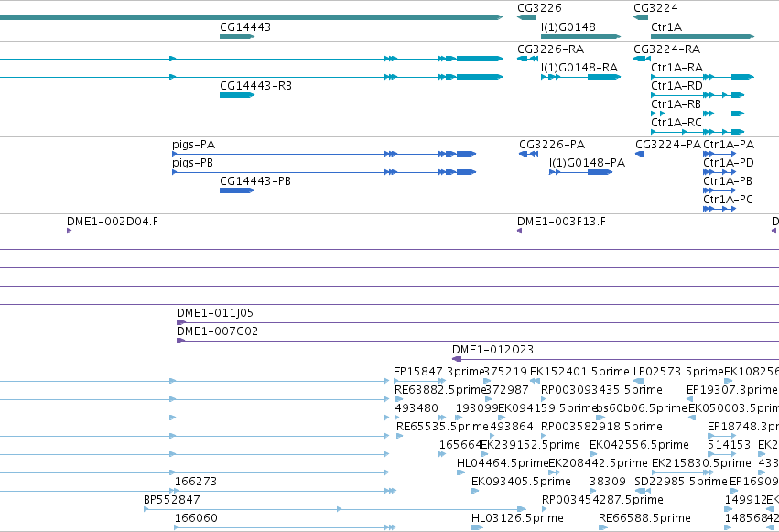The image size is (779, 532).
Task: Click the teal CG14443 gene bar
Action: click(x=237, y=37)
